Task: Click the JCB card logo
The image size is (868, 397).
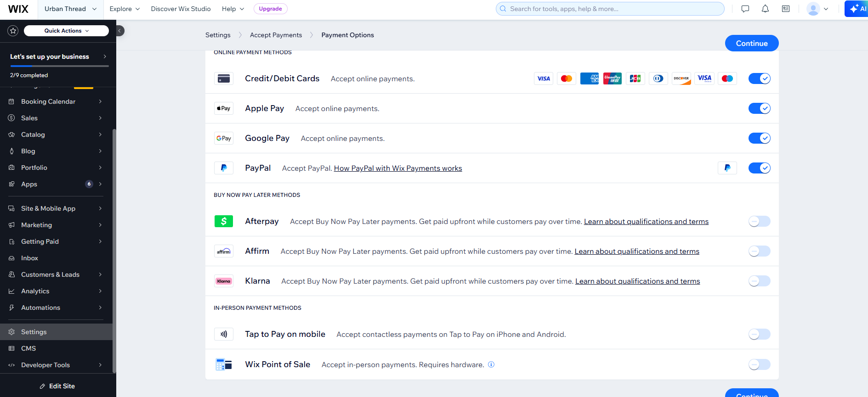Action: (x=635, y=78)
